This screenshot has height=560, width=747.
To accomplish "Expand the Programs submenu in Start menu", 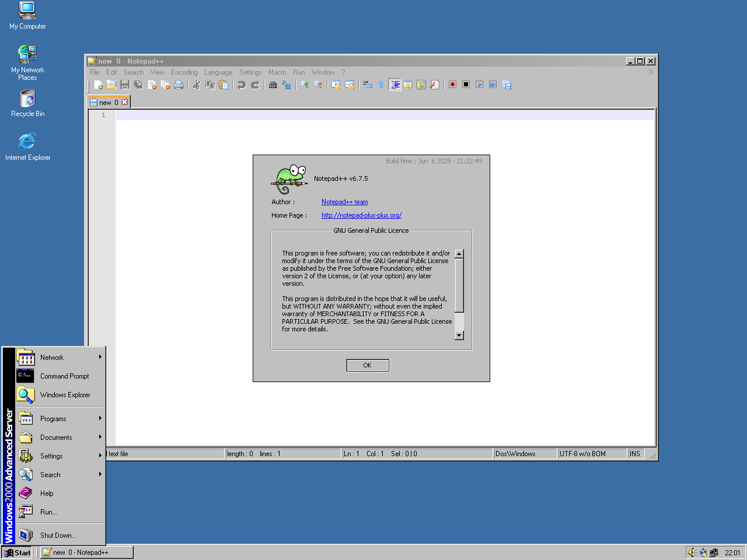I will [x=60, y=419].
